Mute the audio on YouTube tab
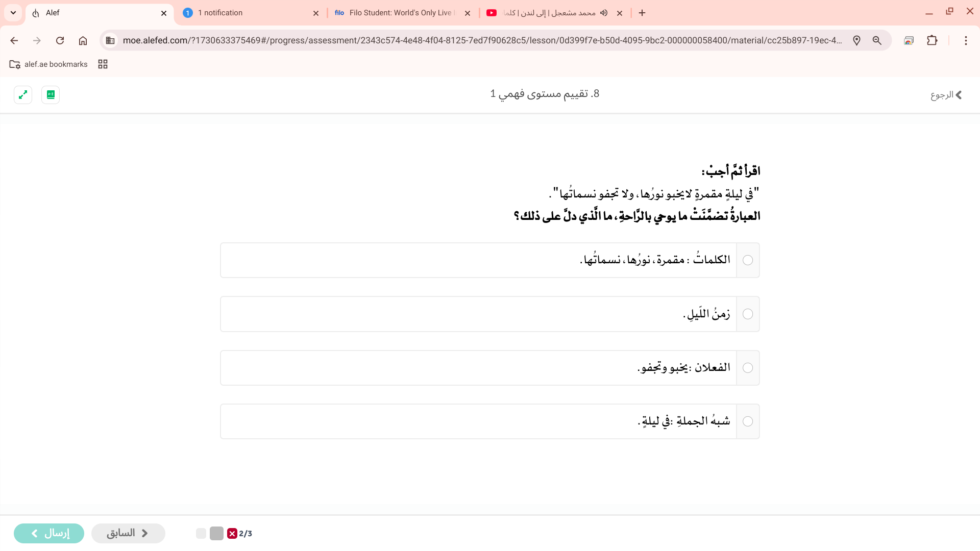Screen dimensions: 980x551 (604, 13)
